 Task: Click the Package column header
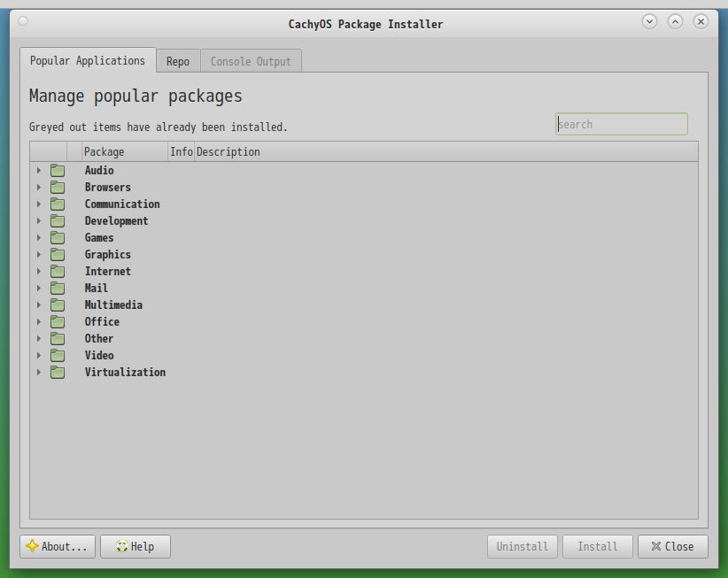pyautogui.click(x=124, y=151)
